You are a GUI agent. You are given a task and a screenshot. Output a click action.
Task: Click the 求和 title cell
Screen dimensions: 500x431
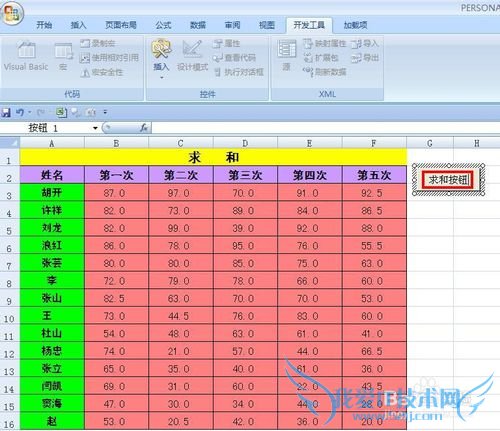213,157
